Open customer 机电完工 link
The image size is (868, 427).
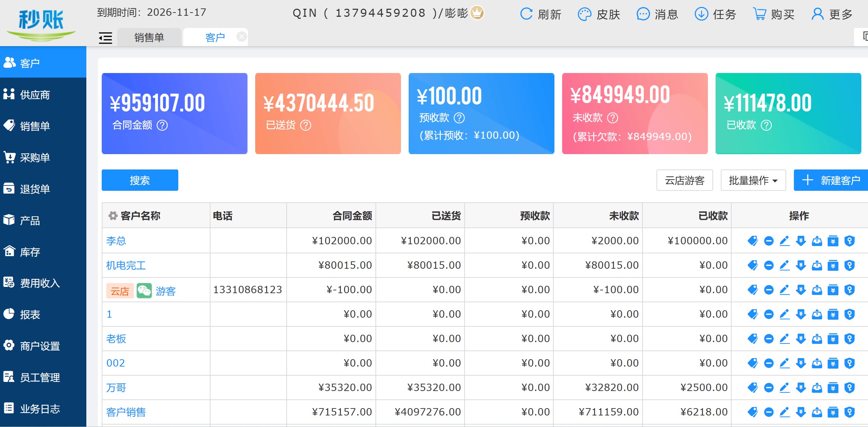(126, 265)
